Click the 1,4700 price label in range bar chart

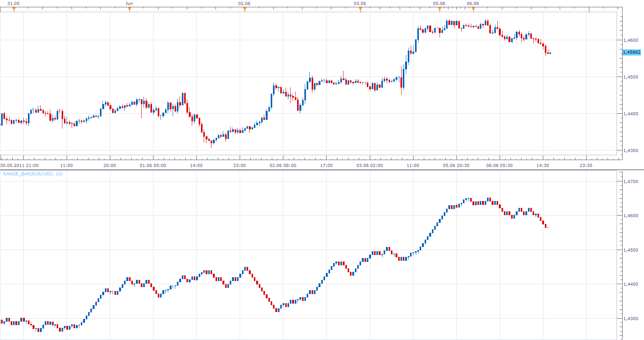(x=631, y=181)
